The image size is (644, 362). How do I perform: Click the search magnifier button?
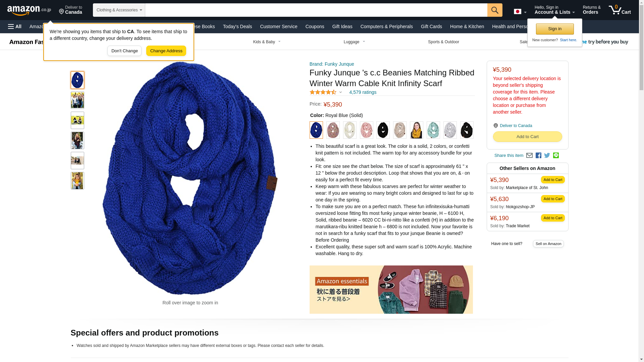(x=495, y=10)
